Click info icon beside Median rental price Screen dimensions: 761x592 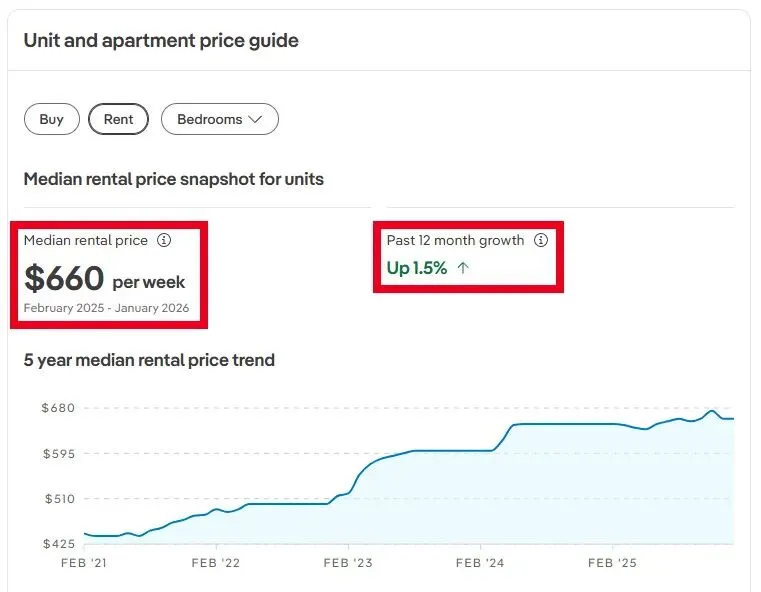[x=165, y=240]
